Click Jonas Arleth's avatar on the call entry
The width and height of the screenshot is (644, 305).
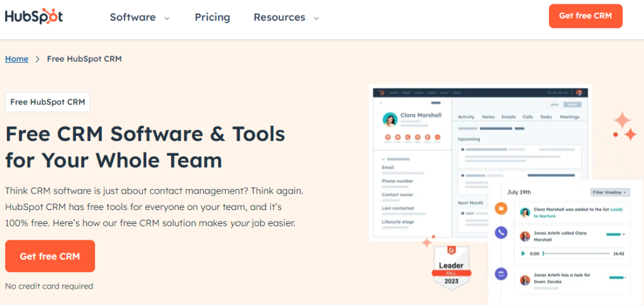[525, 236]
